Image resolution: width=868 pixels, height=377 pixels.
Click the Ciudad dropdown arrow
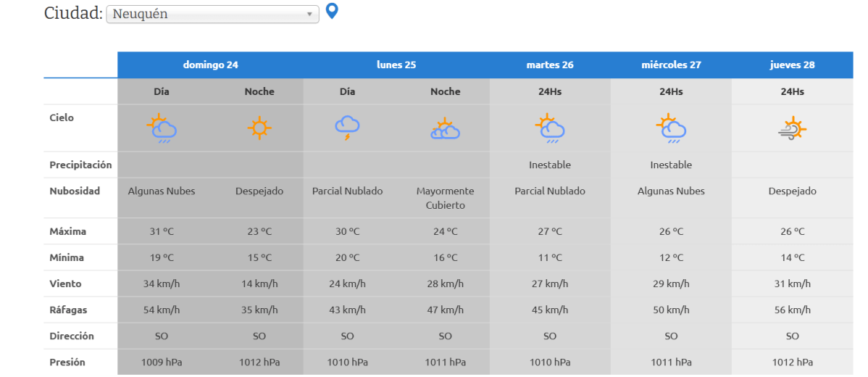309,14
